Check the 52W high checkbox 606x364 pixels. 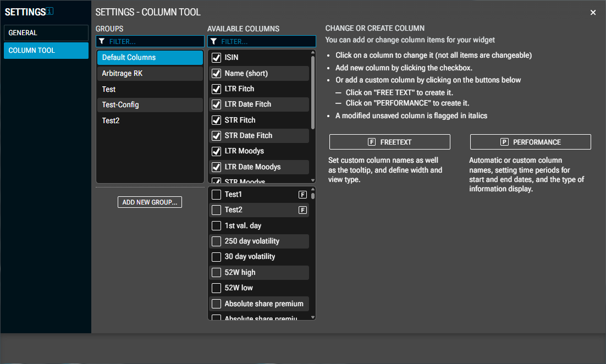pos(217,272)
